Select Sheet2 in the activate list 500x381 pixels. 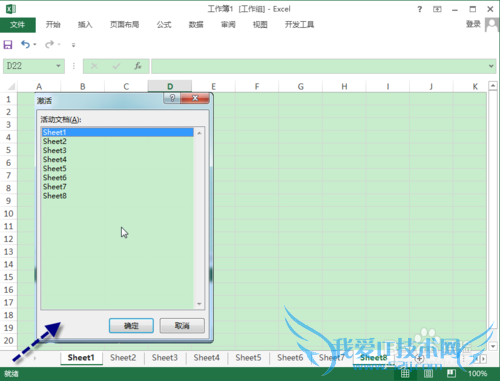117,141
